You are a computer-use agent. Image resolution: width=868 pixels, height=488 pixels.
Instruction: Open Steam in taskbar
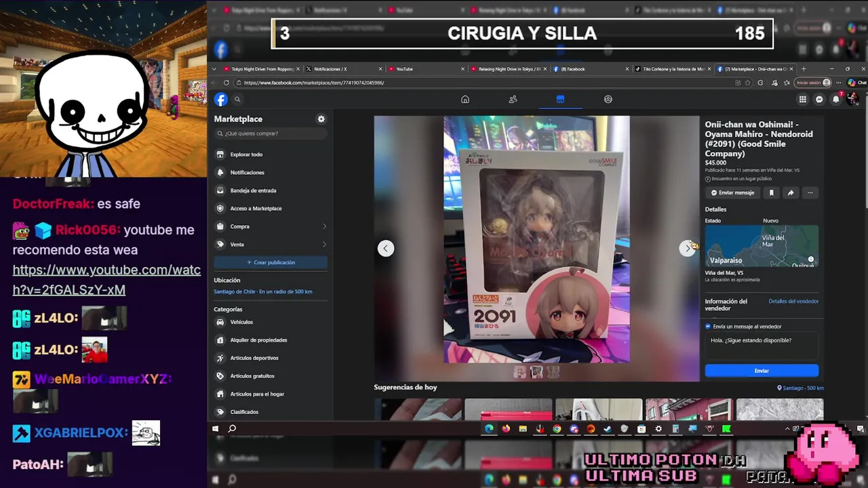click(x=608, y=428)
